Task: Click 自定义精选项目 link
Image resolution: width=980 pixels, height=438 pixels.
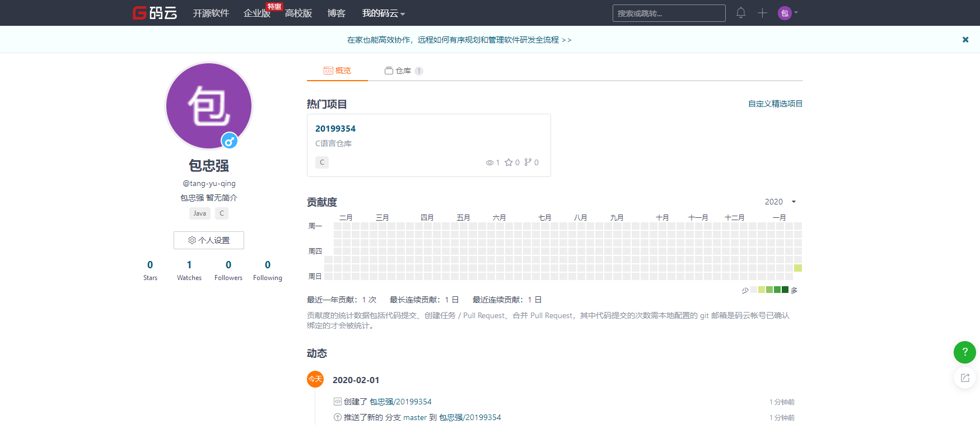Action: click(x=776, y=104)
